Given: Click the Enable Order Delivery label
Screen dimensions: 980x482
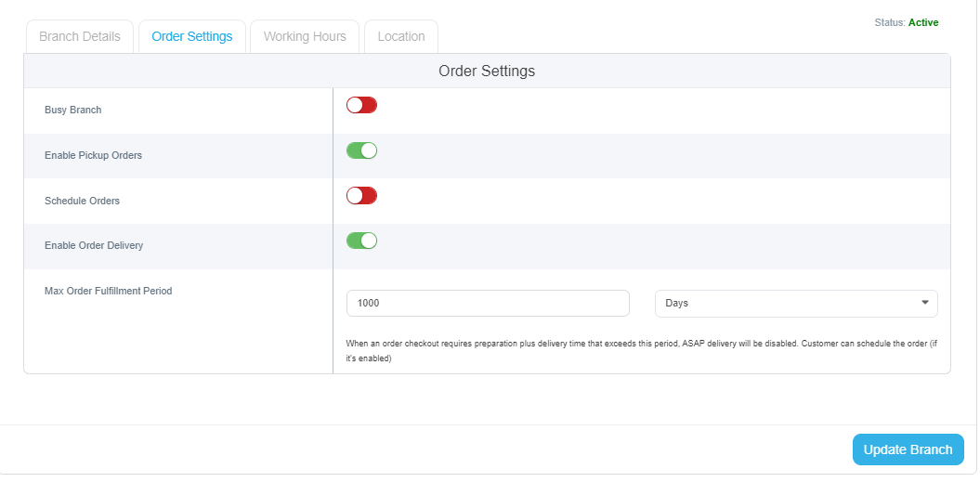Looking at the screenshot, I should click(x=94, y=246).
